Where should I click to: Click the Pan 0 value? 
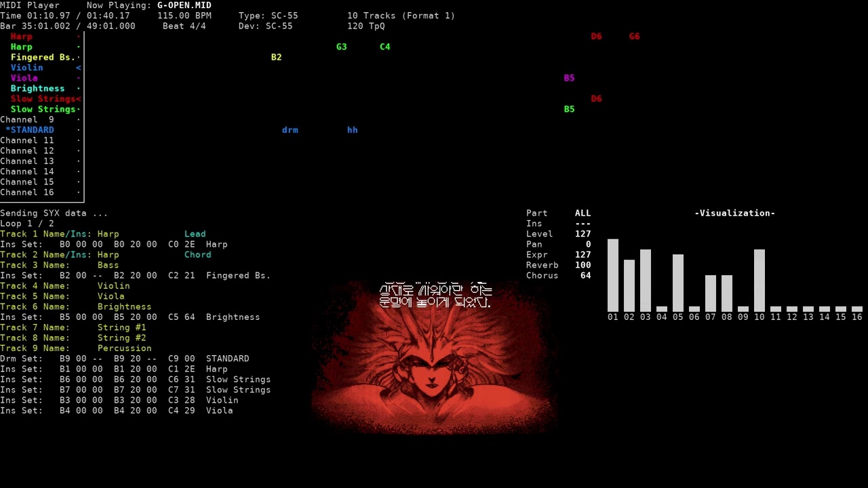coord(589,244)
